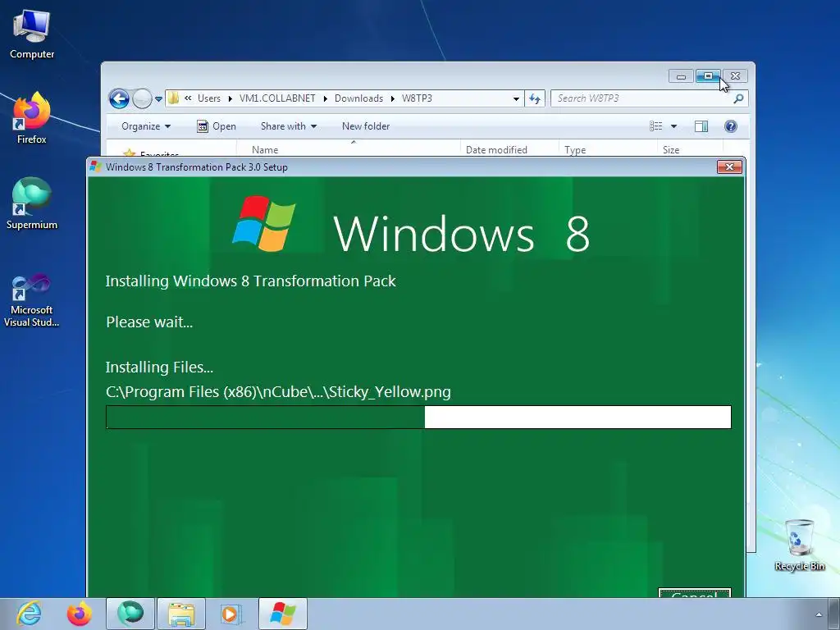Click the Windows 8 Transformation Pack Setup title icon

96,167
